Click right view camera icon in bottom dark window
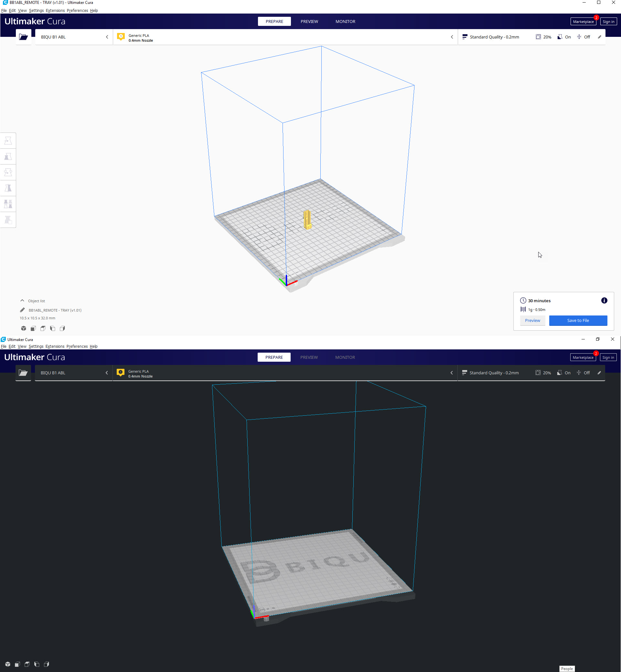Screen dimensions: 621x672 (x=46, y=664)
